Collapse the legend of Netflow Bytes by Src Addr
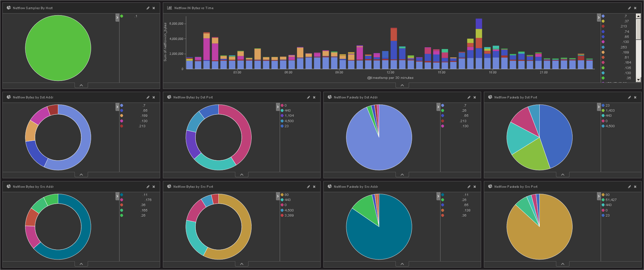The height and width of the screenshot is (270, 644). [x=117, y=196]
